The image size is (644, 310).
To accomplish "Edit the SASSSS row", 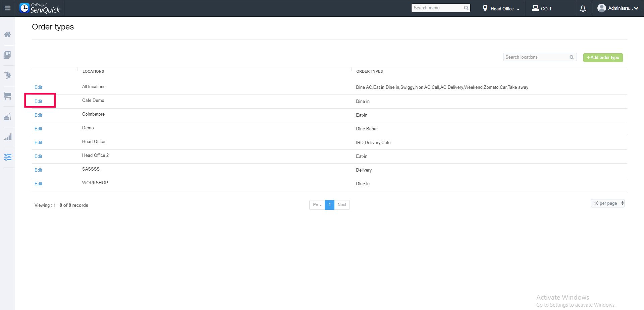I will pyautogui.click(x=38, y=170).
